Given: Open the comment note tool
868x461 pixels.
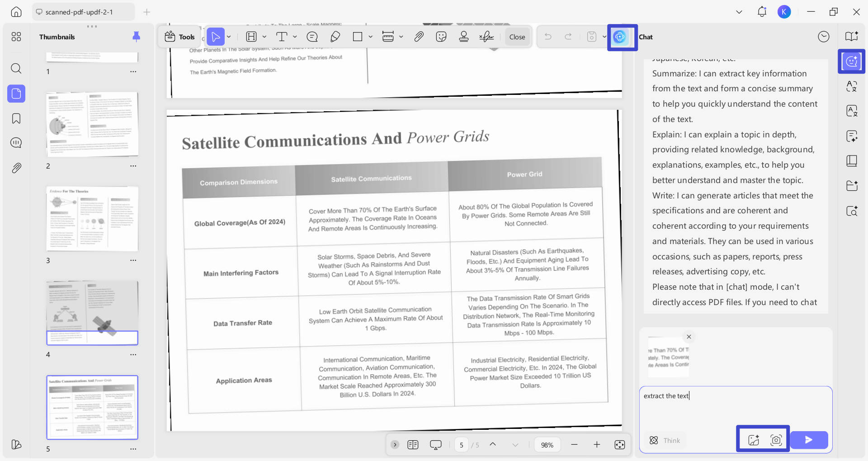Looking at the screenshot, I should (x=312, y=37).
